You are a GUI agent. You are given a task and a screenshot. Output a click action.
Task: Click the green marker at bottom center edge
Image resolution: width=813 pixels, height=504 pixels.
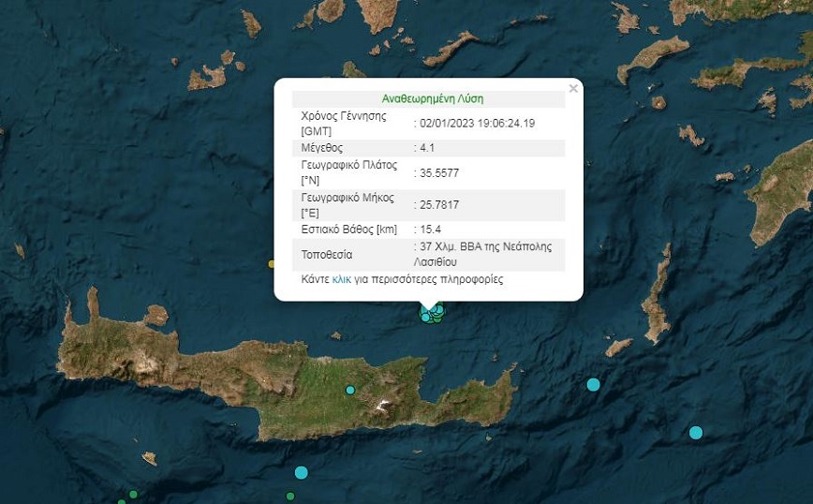pos(290,497)
